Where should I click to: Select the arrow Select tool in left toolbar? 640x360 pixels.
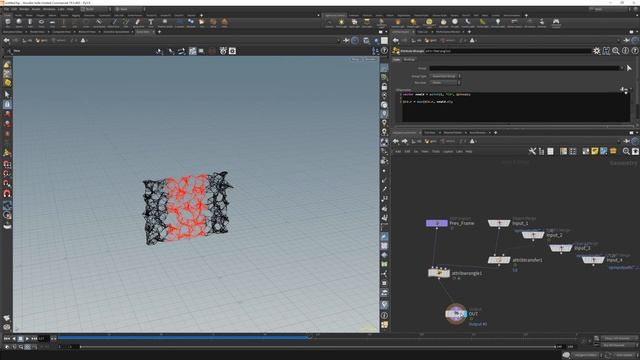[x=7, y=94]
